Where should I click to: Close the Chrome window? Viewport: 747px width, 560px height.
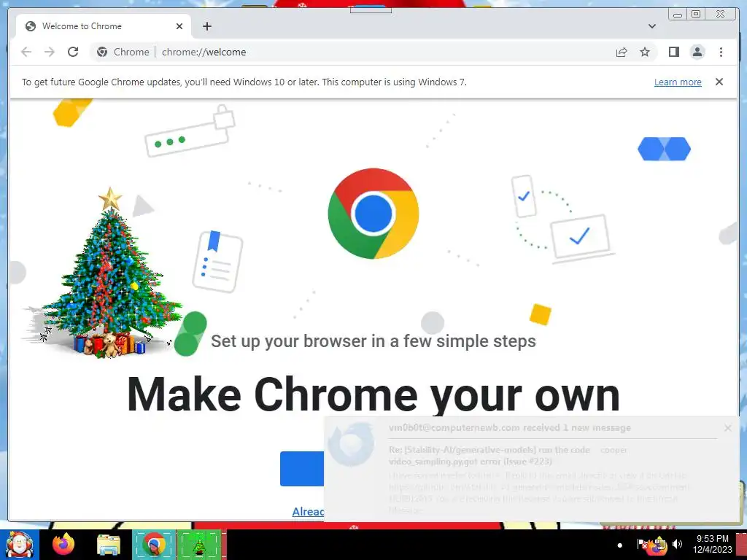(721, 15)
